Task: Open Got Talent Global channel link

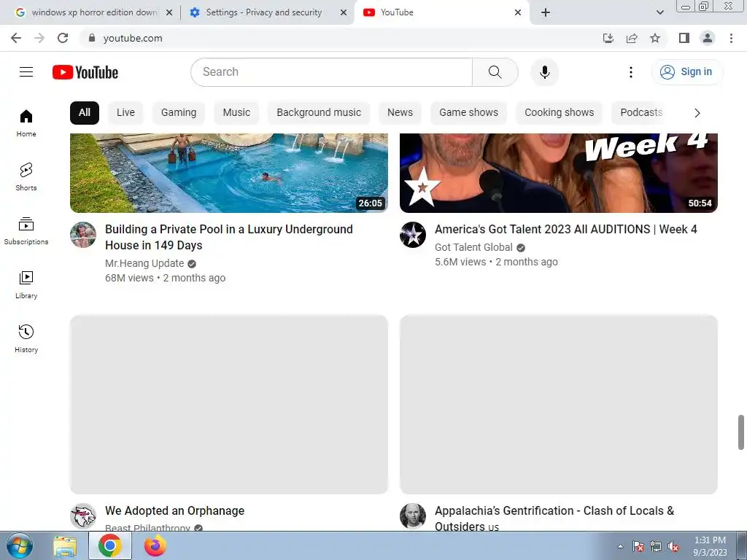Action: pyautogui.click(x=473, y=247)
